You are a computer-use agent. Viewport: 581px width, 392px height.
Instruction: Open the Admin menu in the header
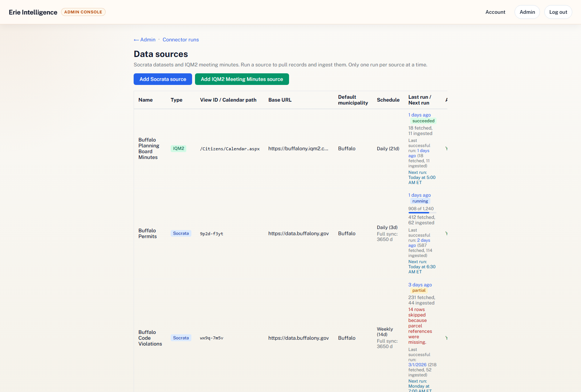click(527, 12)
